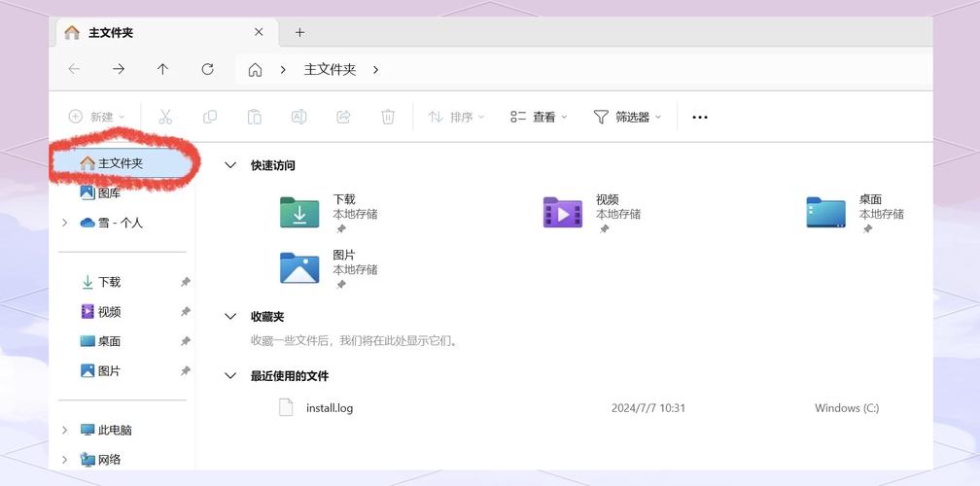The width and height of the screenshot is (980, 486).
Task: Expand the 雪 - 个人 tree node
Action: (x=64, y=223)
